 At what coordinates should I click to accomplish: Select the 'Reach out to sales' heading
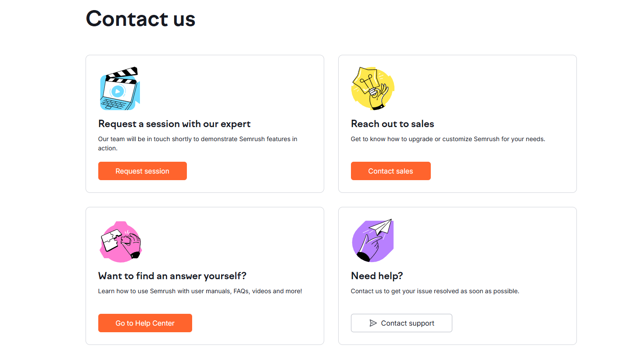[x=392, y=124]
